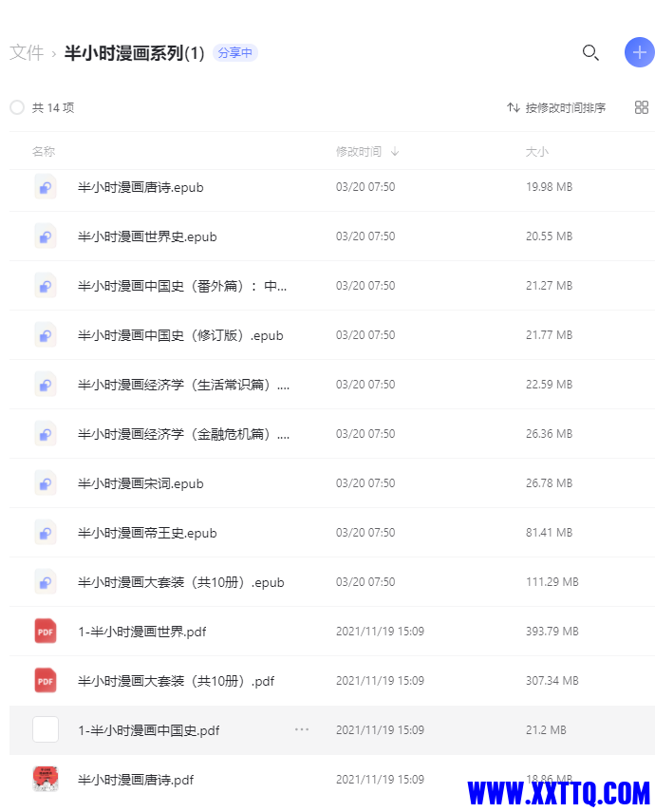
Task: Click file icon of 半小时漫画经济学（生活常识篇）
Action: click(46, 385)
